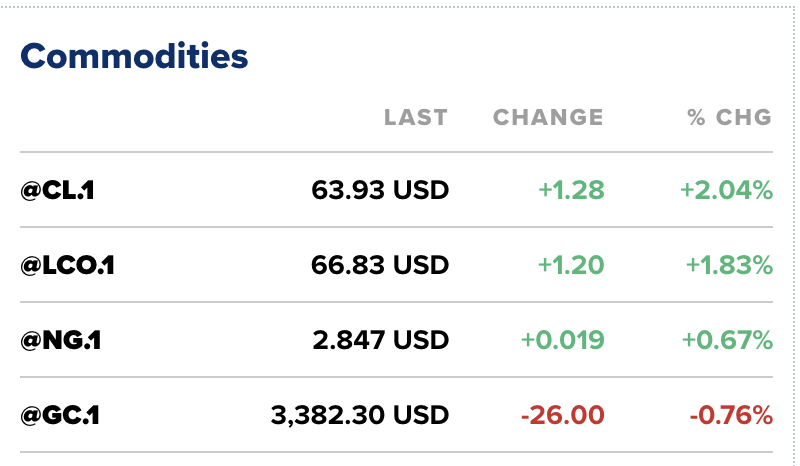Select the @NG.1 natural gas symbol
The height and width of the screenshot is (466, 800).
click(61, 340)
